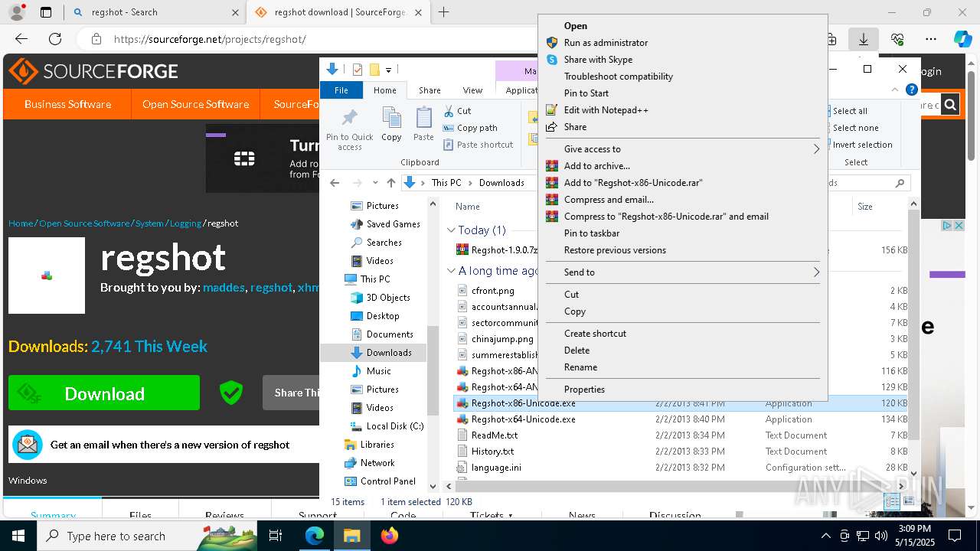Choose Delete in context menu

[577, 350]
